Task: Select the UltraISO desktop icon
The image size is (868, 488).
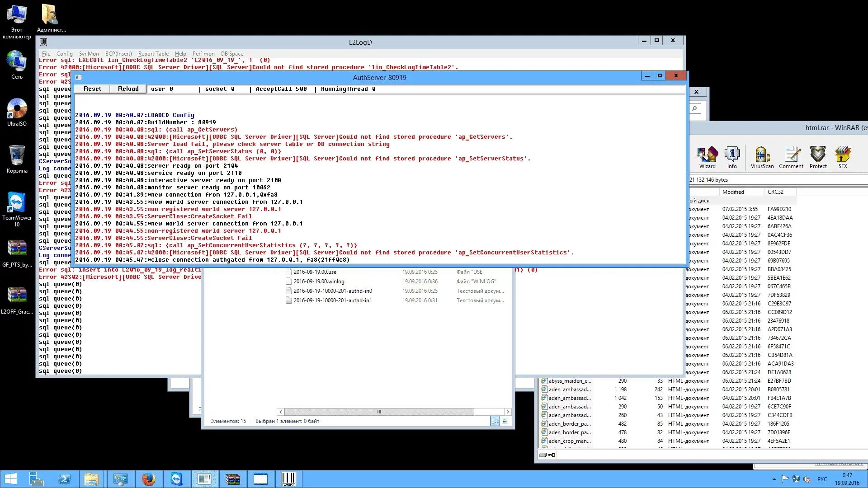Action: 17,112
